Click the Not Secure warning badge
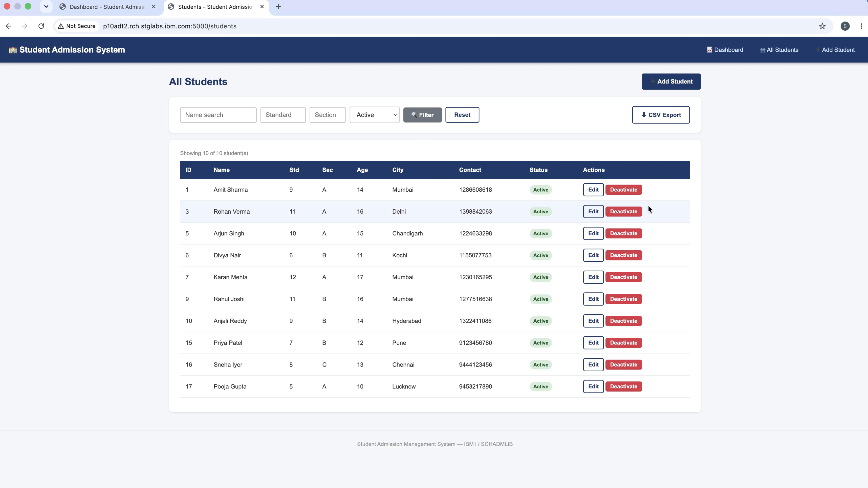The image size is (868, 488). click(77, 26)
